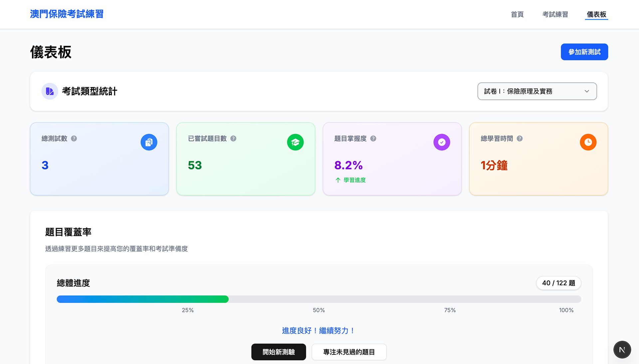The width and height of the screenshot is (639, 364).
Task: Expand the exam paper selector chevron
Action: [587, 91]
